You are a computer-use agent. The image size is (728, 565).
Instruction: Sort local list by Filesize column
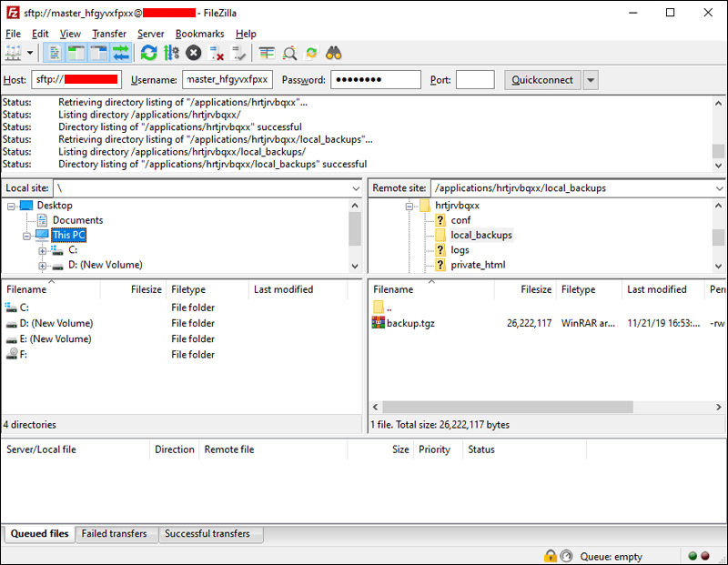point(133,289)
